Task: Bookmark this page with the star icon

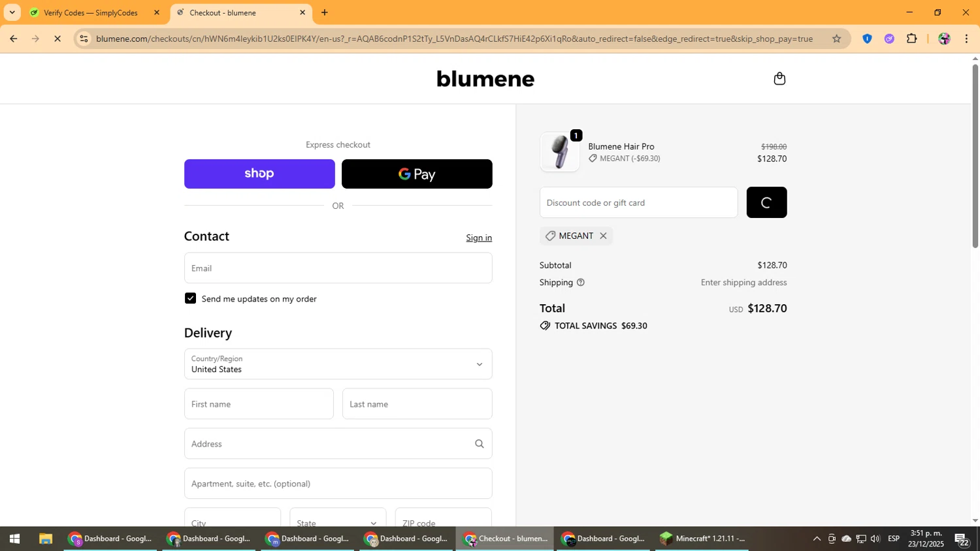Action: [x=836, y=39]
